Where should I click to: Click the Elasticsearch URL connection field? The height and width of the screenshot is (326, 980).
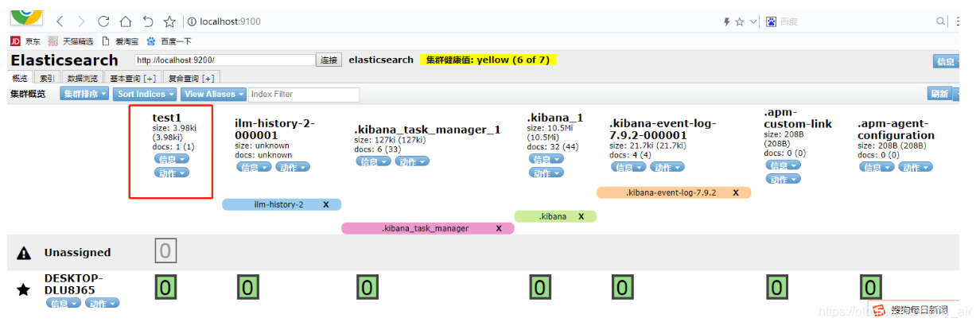(224, 60)
